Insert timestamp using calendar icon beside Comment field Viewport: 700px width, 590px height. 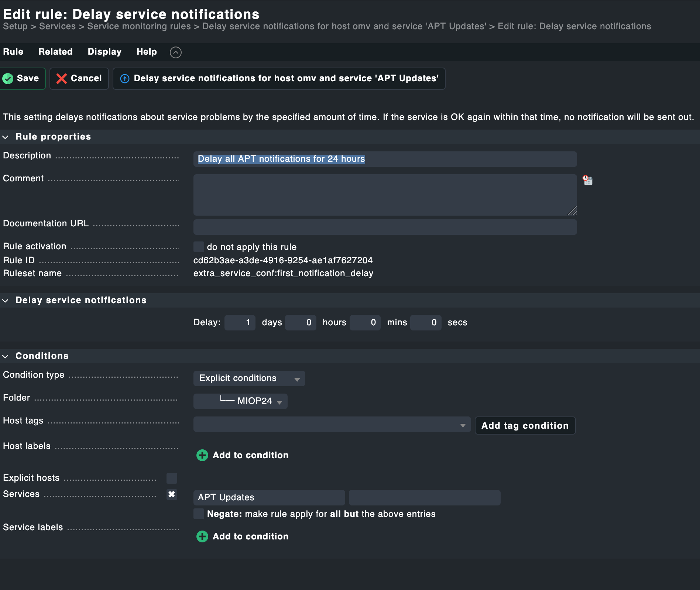point(587,181)
